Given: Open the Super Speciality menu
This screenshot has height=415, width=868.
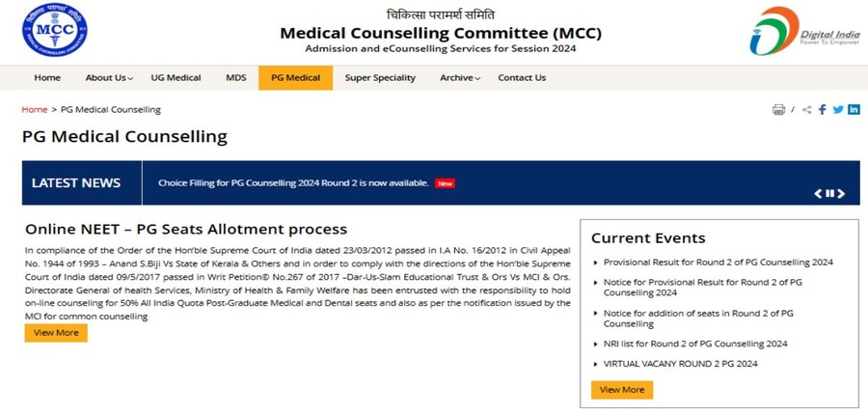Looking at the screenshot, I should click(x=377, y=78).
